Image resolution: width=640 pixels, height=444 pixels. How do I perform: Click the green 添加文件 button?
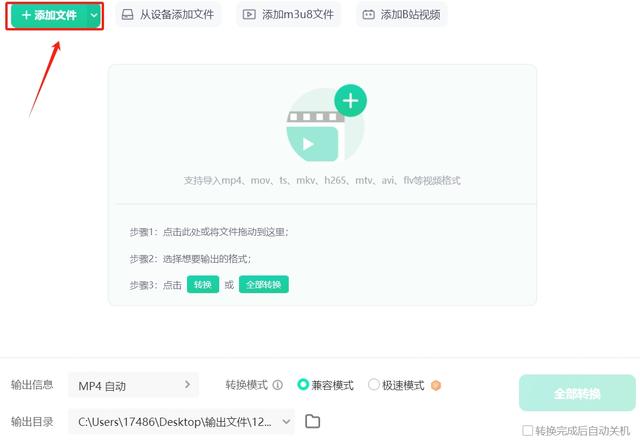pos(50,16)
